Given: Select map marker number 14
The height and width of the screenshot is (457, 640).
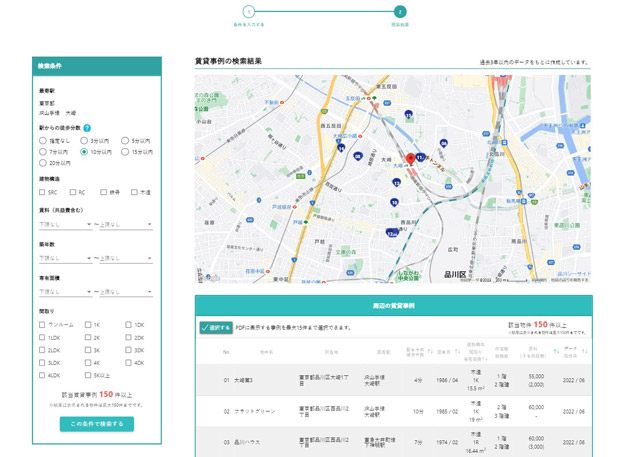Looking at the screenshot, I should point(341,148).
